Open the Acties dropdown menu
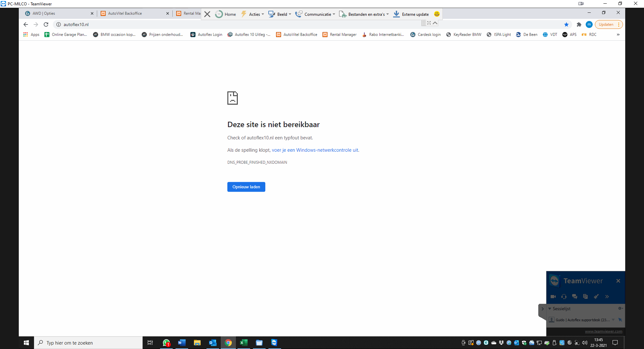Image resolution: width=644 pixels, height=349 pixels. (x=253, y=14)
